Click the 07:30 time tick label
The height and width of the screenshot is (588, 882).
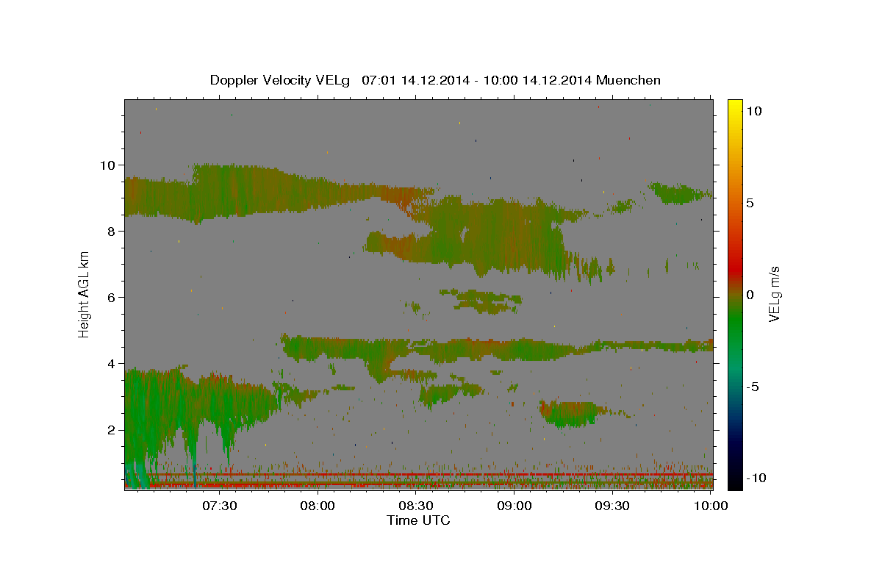click(x=220, y=506)
